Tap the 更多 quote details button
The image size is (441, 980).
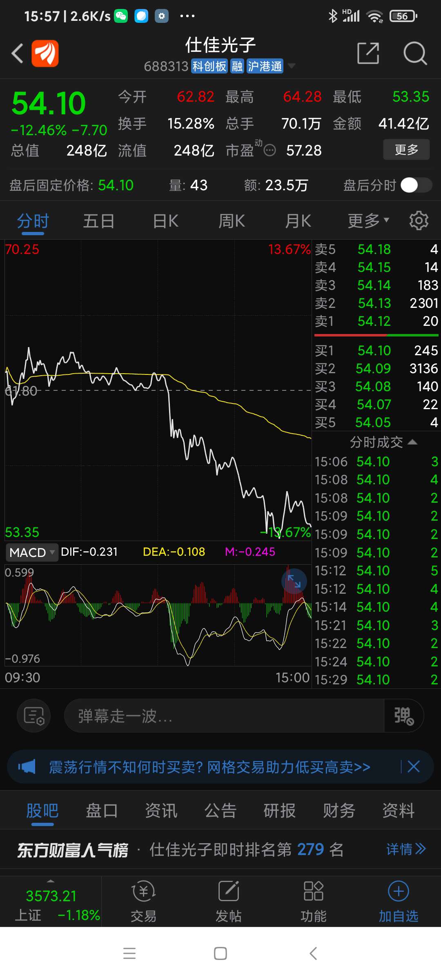(406, 149)
